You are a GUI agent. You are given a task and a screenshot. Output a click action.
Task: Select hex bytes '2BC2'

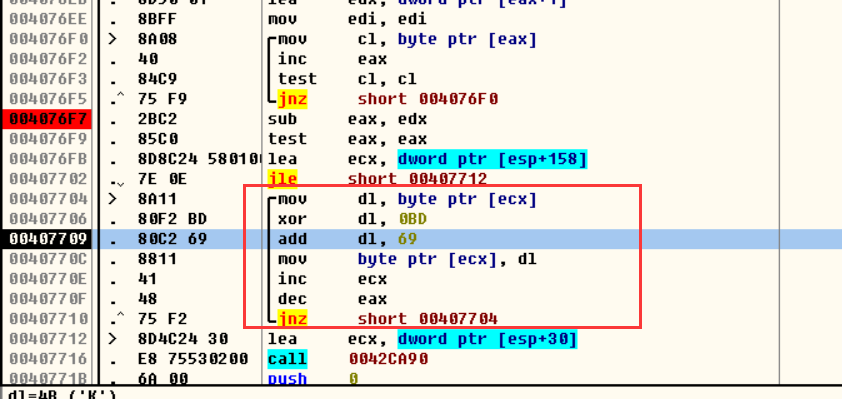tap(157, 119)
